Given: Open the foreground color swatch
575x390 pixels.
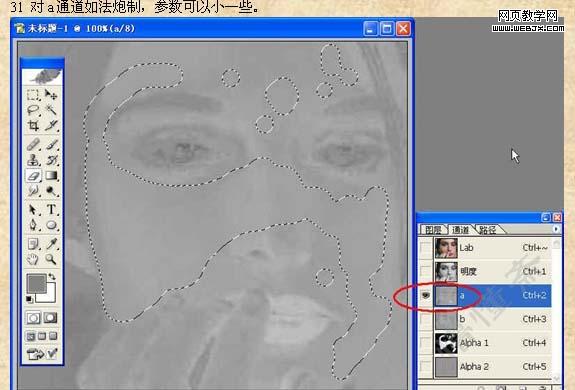Looking at the screenshot, I should 36,284.
